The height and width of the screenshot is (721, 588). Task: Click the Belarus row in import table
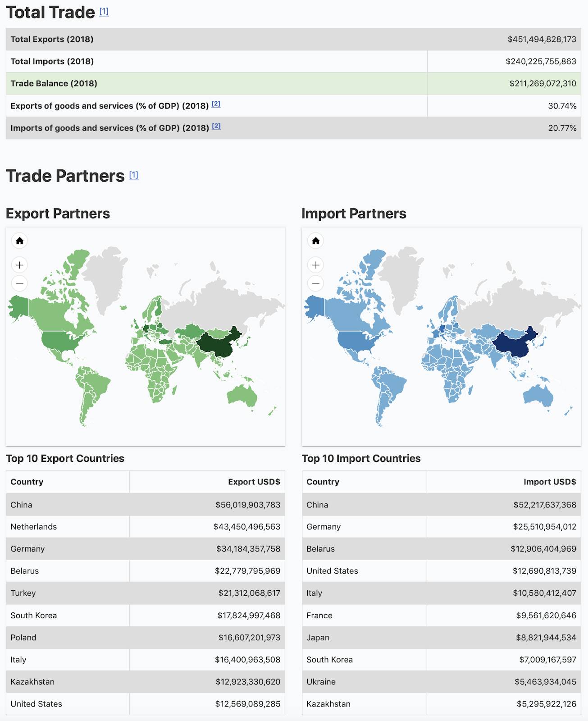click(441, 548)
